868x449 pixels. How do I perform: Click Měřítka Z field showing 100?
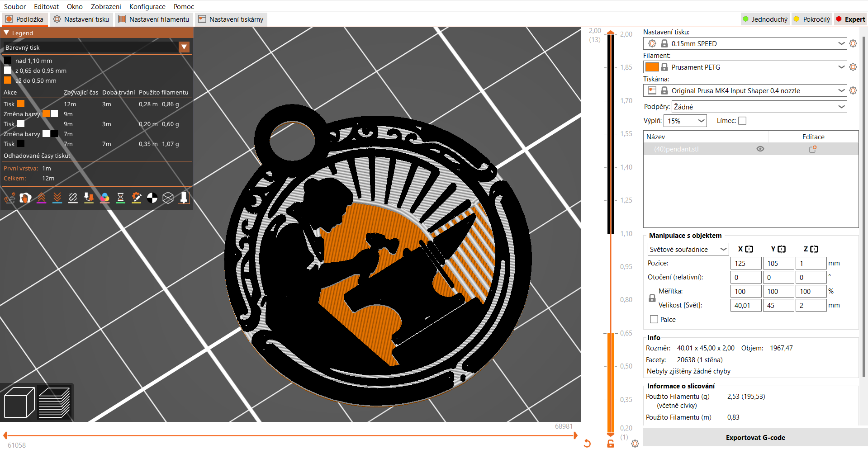pos(811,291)
